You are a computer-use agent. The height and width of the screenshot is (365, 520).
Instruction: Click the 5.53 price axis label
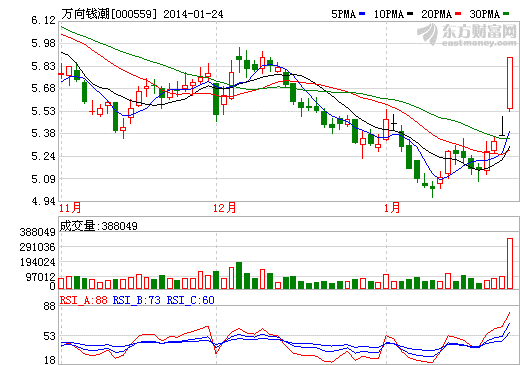(x=43, y=111)
